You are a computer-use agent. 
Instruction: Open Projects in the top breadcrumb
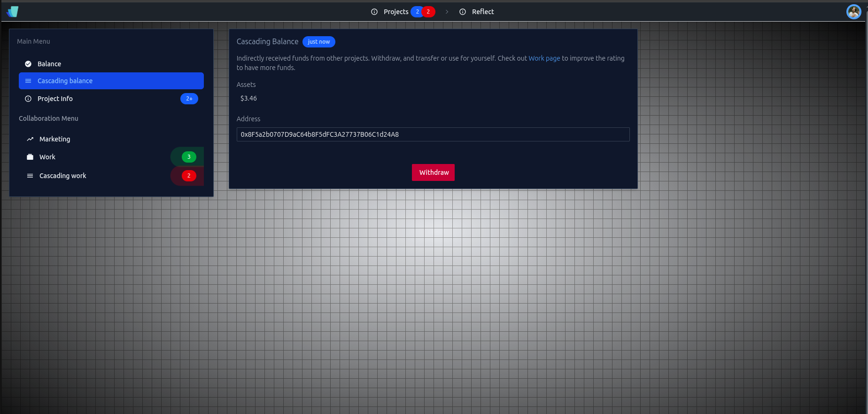(396, 12)
